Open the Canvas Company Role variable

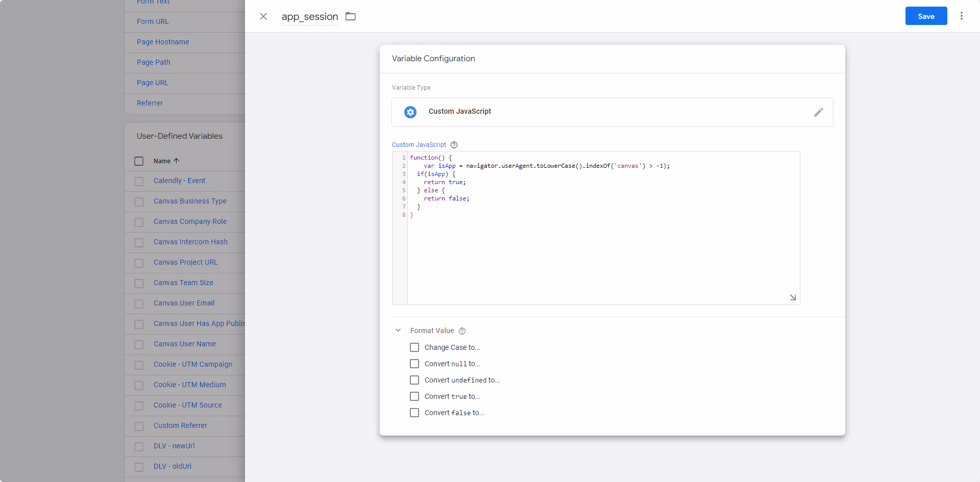[190, 221]
